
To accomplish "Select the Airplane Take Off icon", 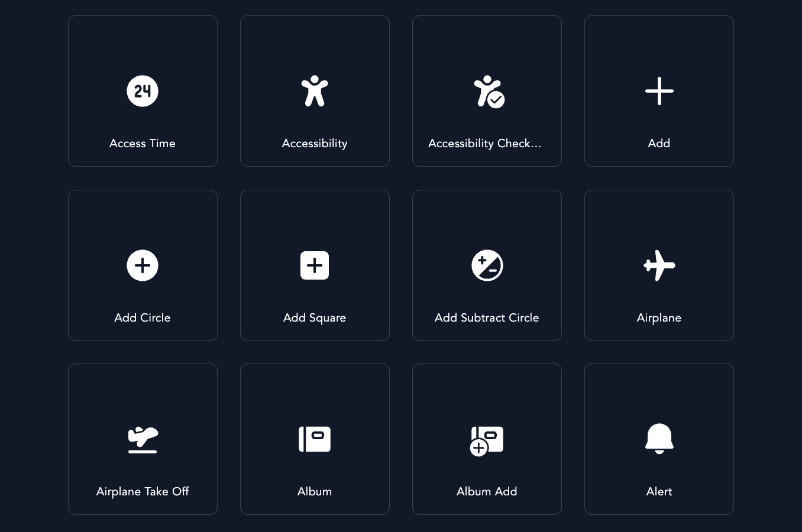I will pyautogui.click(x=143, y=439).
